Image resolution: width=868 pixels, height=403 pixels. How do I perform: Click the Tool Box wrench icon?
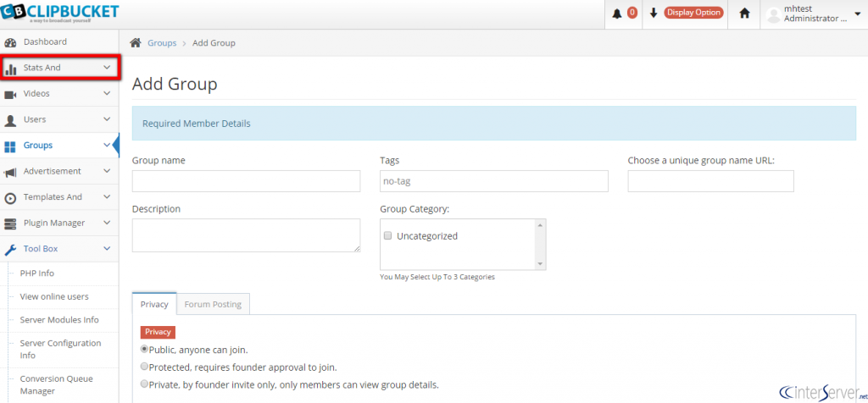10,250
